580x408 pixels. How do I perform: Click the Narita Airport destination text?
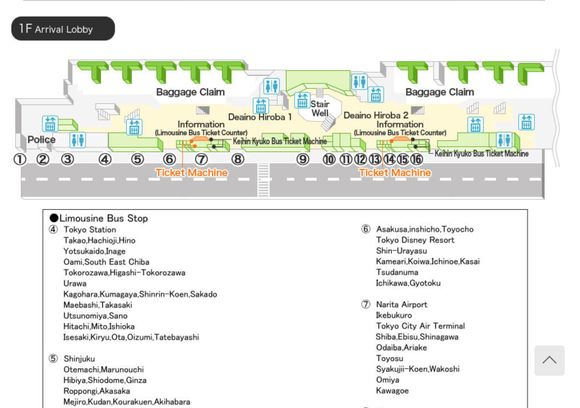coord(402,304)
